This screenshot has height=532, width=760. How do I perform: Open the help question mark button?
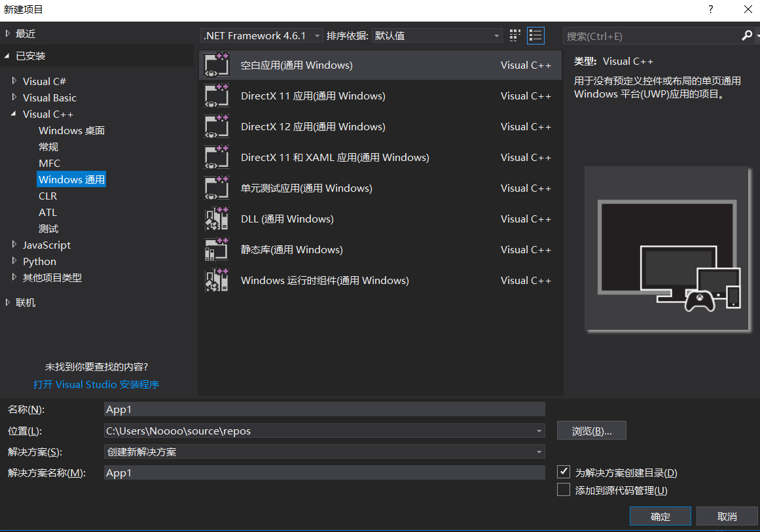[710, 9]
